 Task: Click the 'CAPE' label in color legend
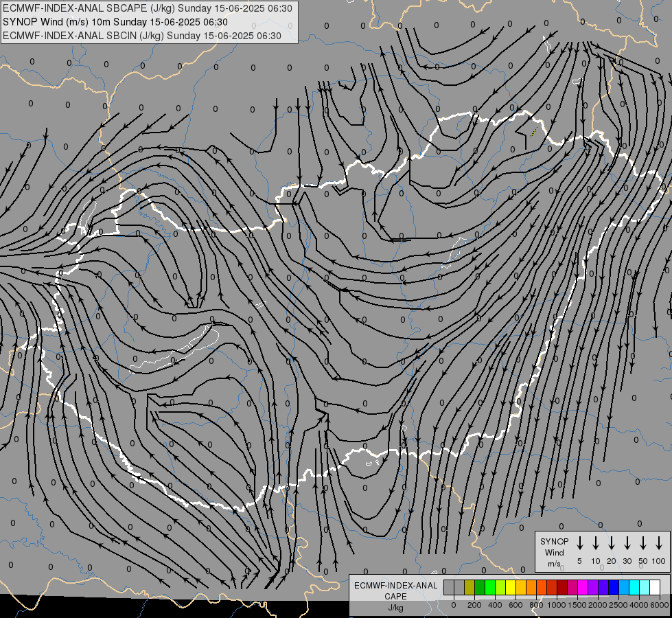395,596
